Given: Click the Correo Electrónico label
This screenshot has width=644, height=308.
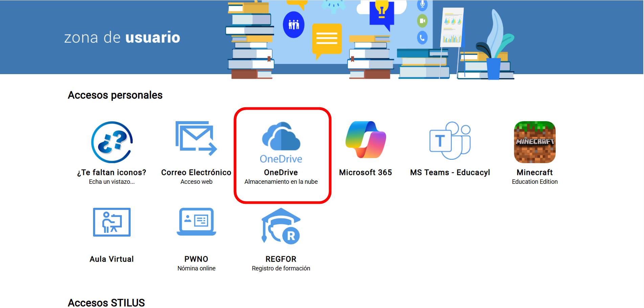Looking at the screenshot, I should (x=196, y=173).
